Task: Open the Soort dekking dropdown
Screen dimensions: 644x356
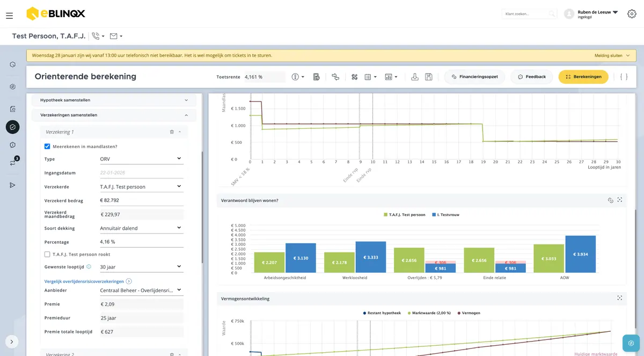Action: tap(142, 228)
